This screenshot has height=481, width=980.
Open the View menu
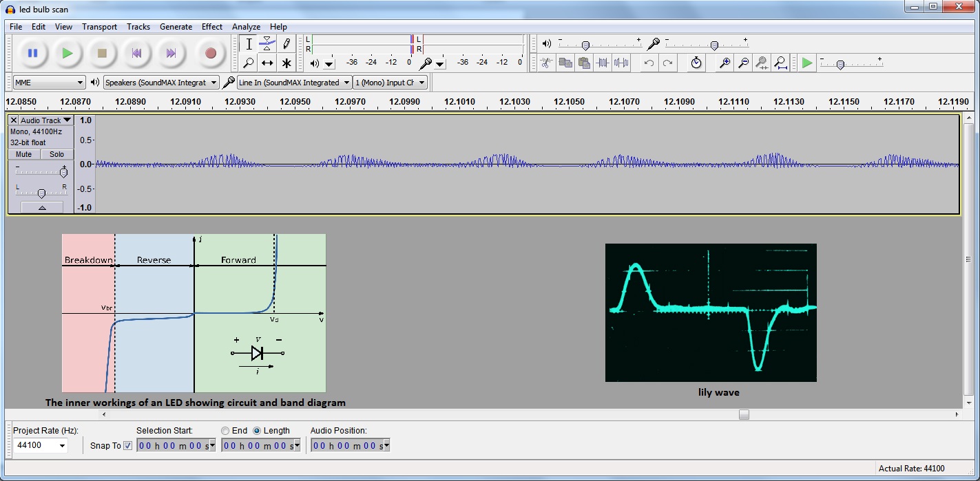(63, 27)
